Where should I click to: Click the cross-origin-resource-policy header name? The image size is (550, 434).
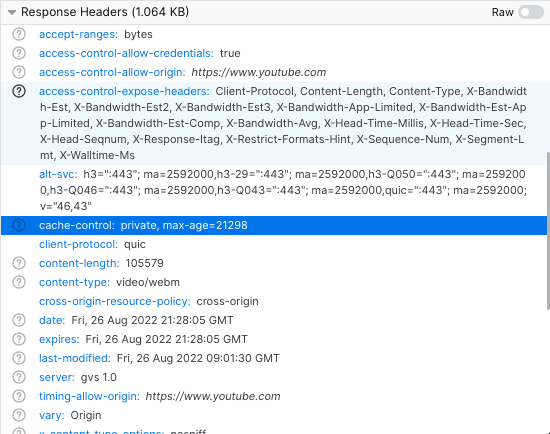pos(115,301)
